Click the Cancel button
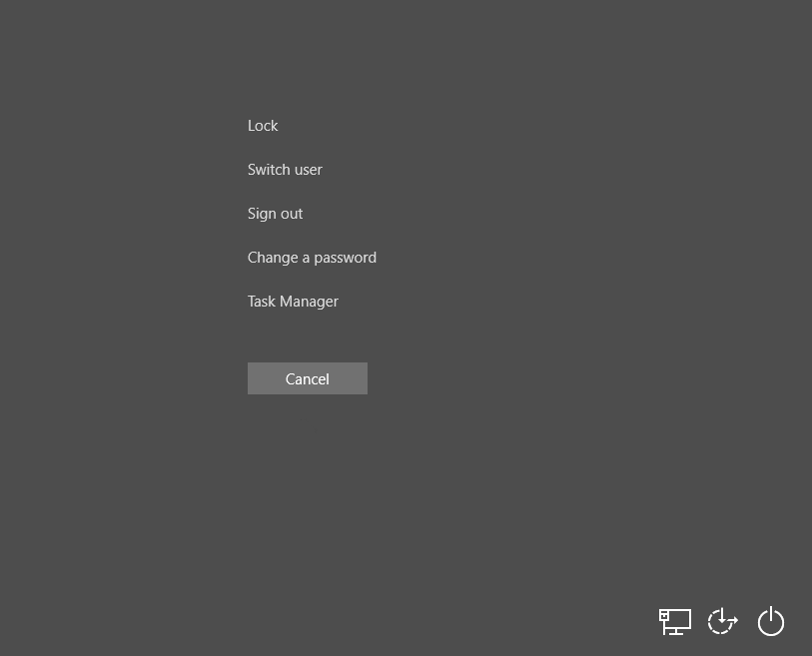The width and height of the screenshot is (812, 656). click(308, 378)
